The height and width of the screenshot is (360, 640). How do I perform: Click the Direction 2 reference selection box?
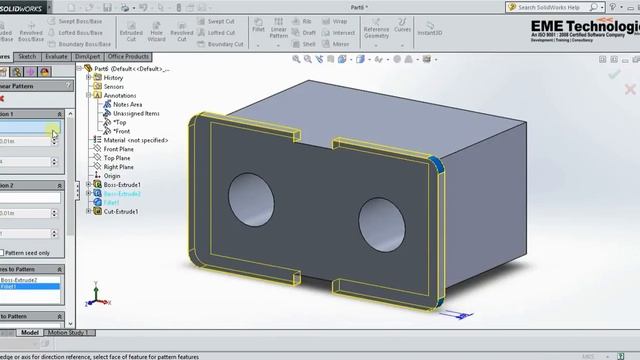30,198
